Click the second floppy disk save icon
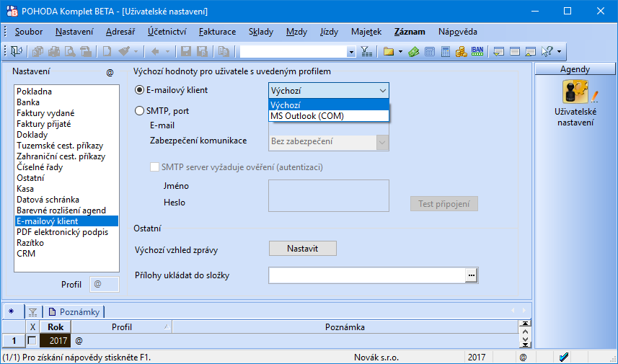The height and width of the screenshot is (364, 618). pos(202,51)
